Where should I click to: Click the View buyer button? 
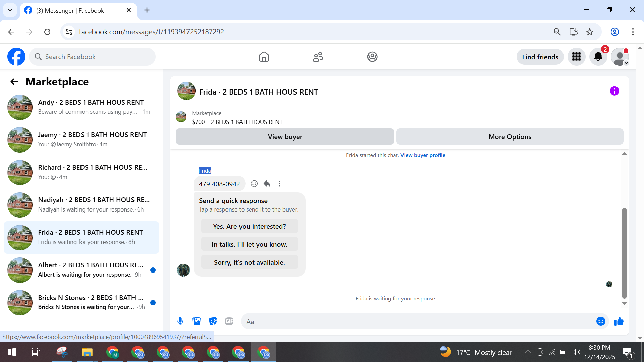pyautogui.click(x=285, y=137)
